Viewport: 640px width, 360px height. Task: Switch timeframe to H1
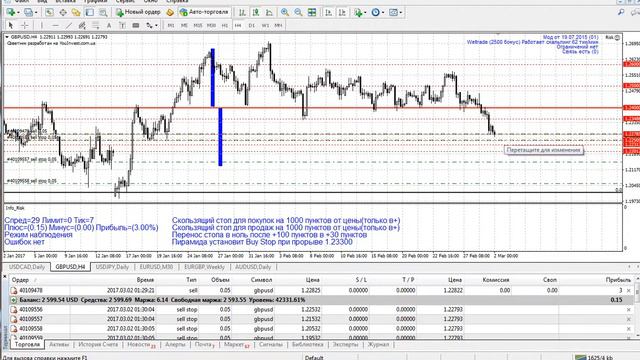click(x=225, y=25)
